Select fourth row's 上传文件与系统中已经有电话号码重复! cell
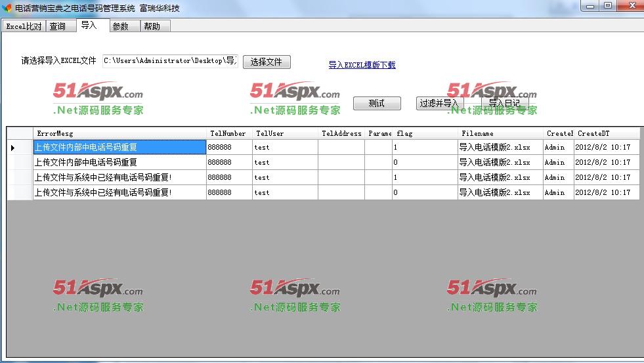 click(119, 192)
